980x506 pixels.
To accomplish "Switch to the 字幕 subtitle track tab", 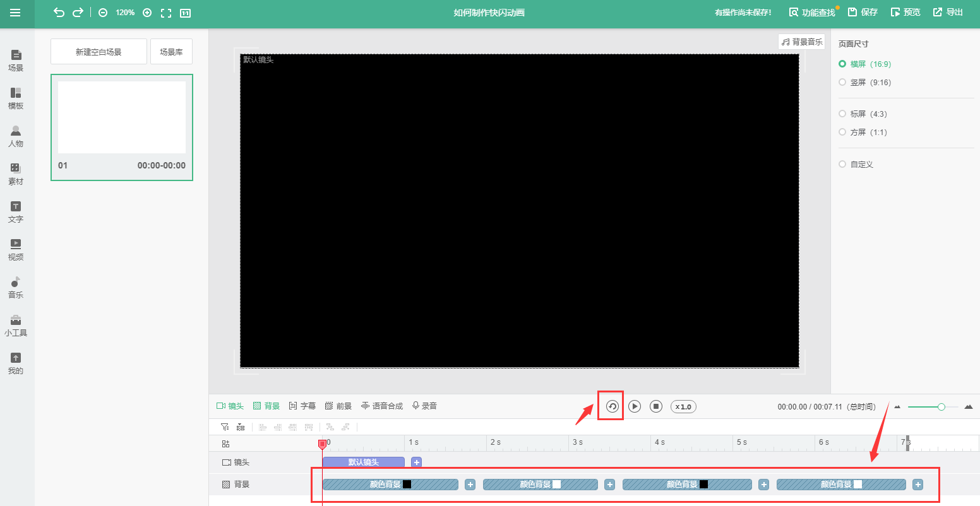I will (302, 406).
